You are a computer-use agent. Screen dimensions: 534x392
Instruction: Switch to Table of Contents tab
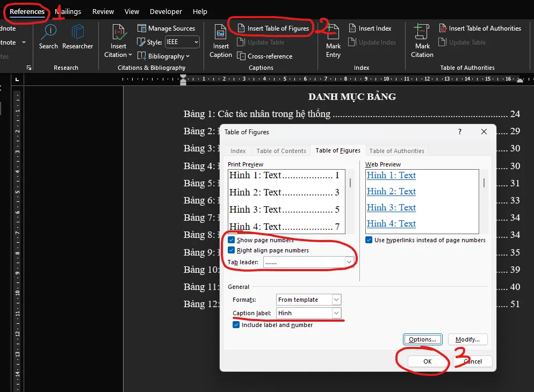tap(281, 151)
